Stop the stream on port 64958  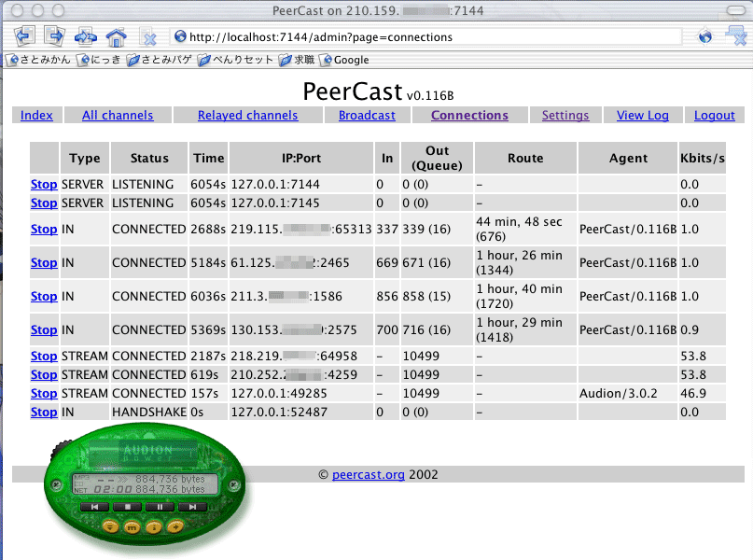(44, 356)
